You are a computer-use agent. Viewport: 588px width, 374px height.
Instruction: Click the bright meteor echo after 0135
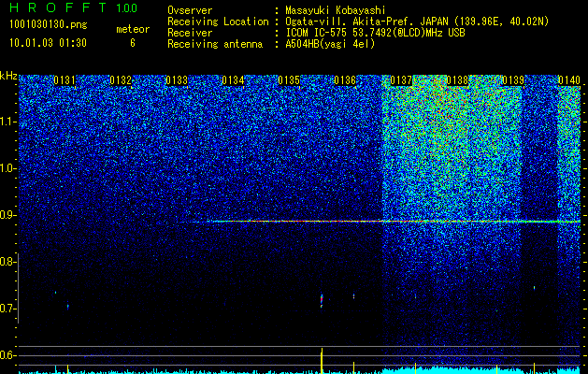pos(322,301)
